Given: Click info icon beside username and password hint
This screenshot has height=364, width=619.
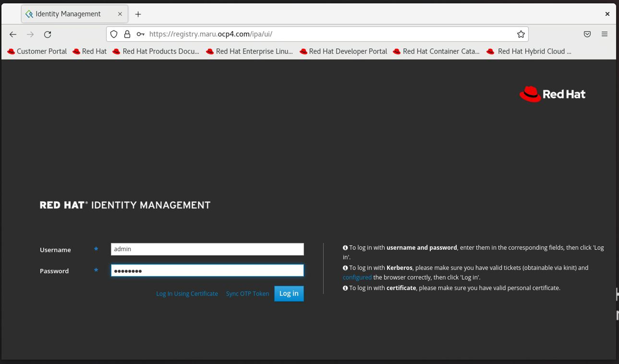Looking at the screenshot, I should coord(345,248).
